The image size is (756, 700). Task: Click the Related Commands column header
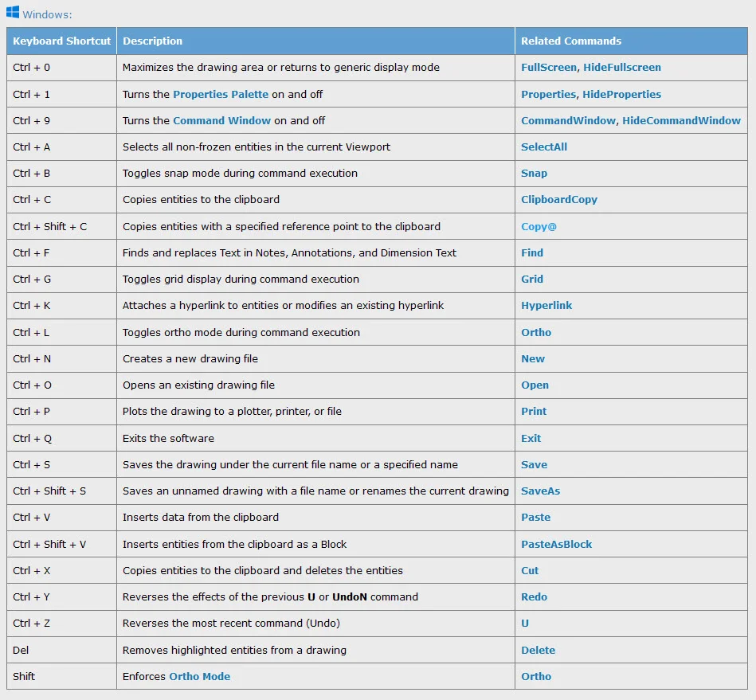[x=570, y=41]
